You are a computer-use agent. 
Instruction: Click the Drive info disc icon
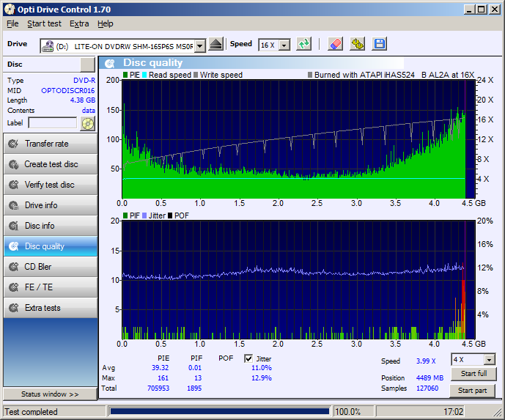[13, 205]
